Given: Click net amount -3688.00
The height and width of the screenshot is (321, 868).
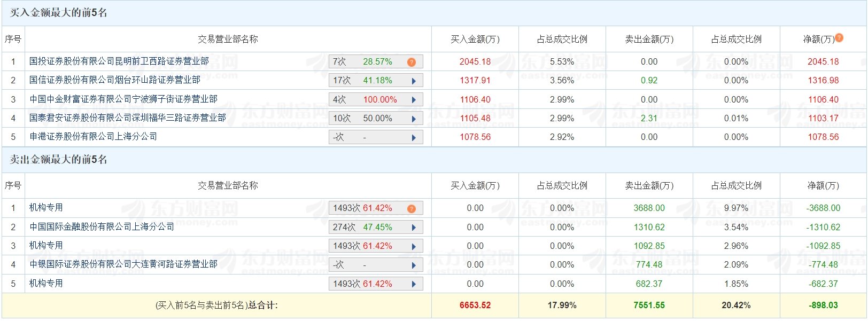Looking at the screenshot, I should coord(823,208).
